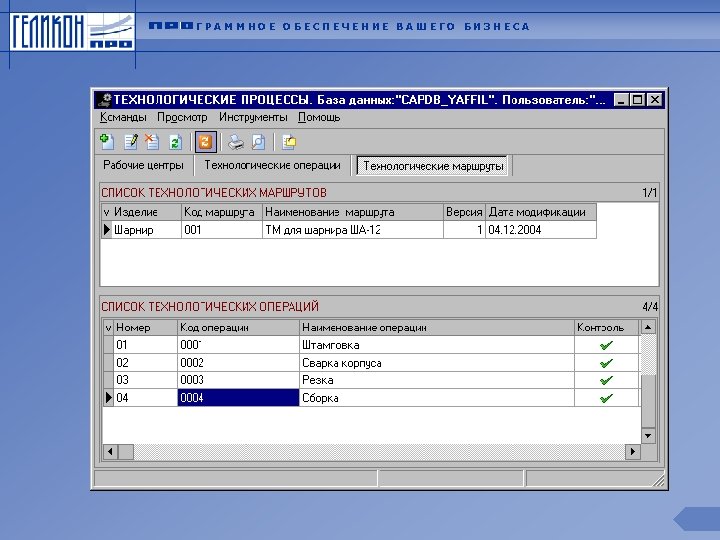Click the Номер column header
This screenshot has width=720, height=540.
[145, 327]
